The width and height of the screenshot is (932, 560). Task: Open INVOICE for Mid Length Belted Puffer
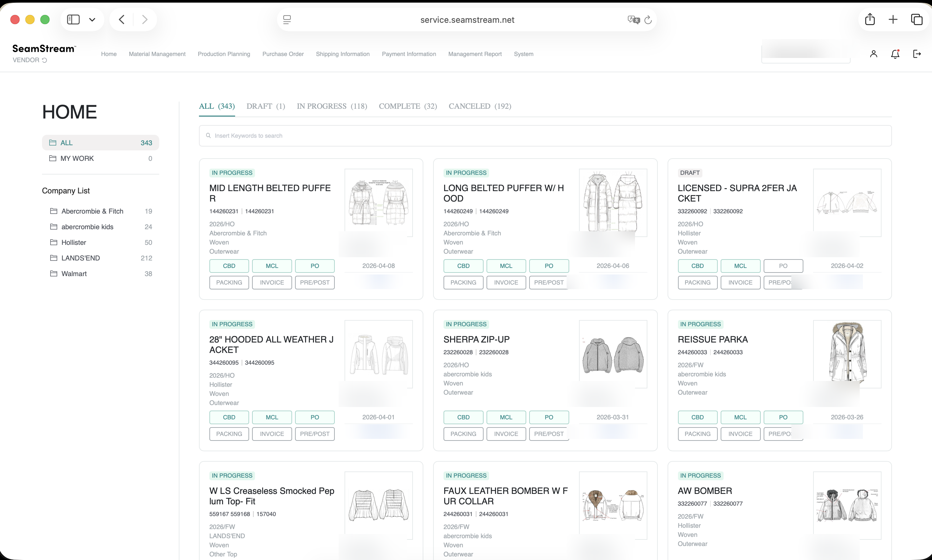pos(272,283)
